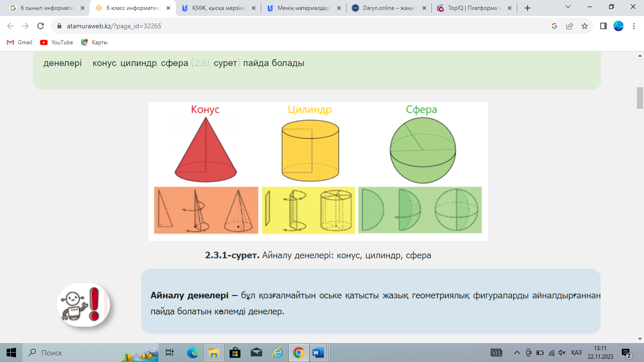Show hidden system tray icons
The height and width of the screenshot is (362, 644).
click(517, 353)
